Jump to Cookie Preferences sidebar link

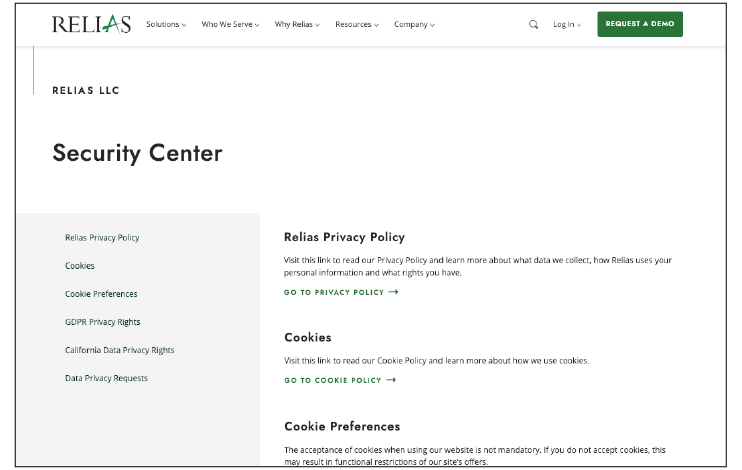point(101,294)
